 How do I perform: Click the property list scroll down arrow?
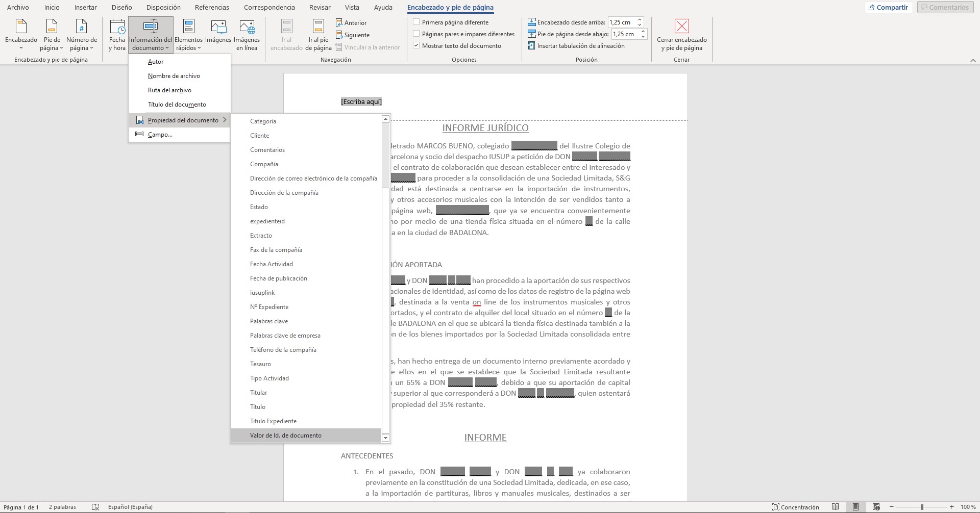tap(385, 438)
